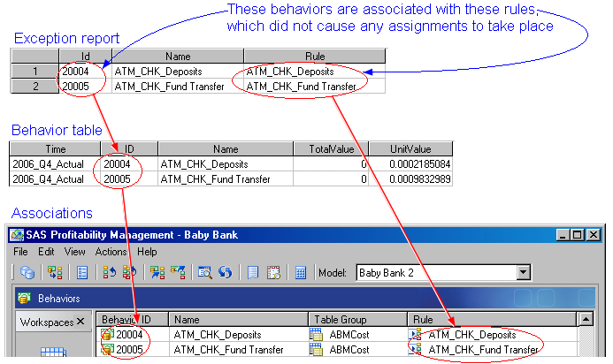This screenshot has height=364, width=613.
Task: Click behavior icon for row 20005
Action: pos(108,350)
